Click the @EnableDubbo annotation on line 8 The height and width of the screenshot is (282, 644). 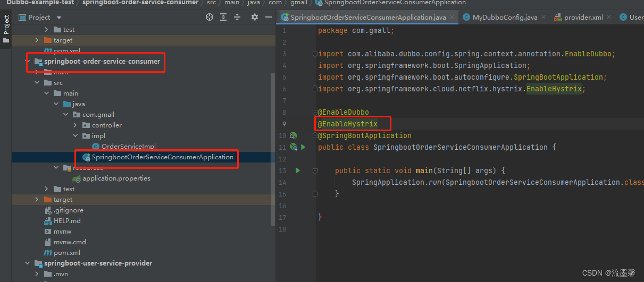pos(344,112)
